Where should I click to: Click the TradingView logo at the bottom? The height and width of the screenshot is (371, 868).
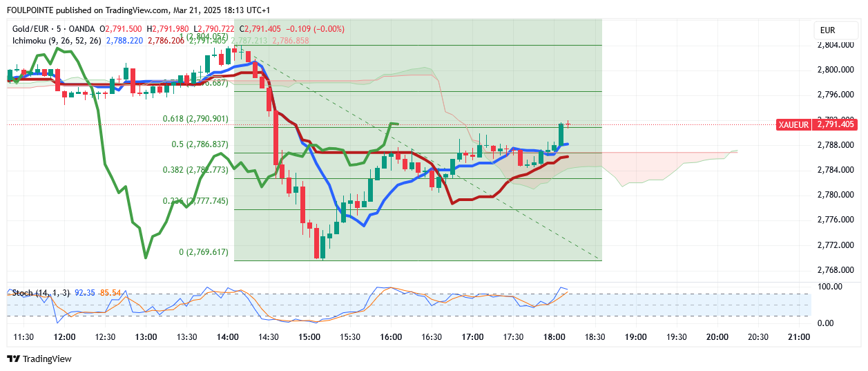39,359
